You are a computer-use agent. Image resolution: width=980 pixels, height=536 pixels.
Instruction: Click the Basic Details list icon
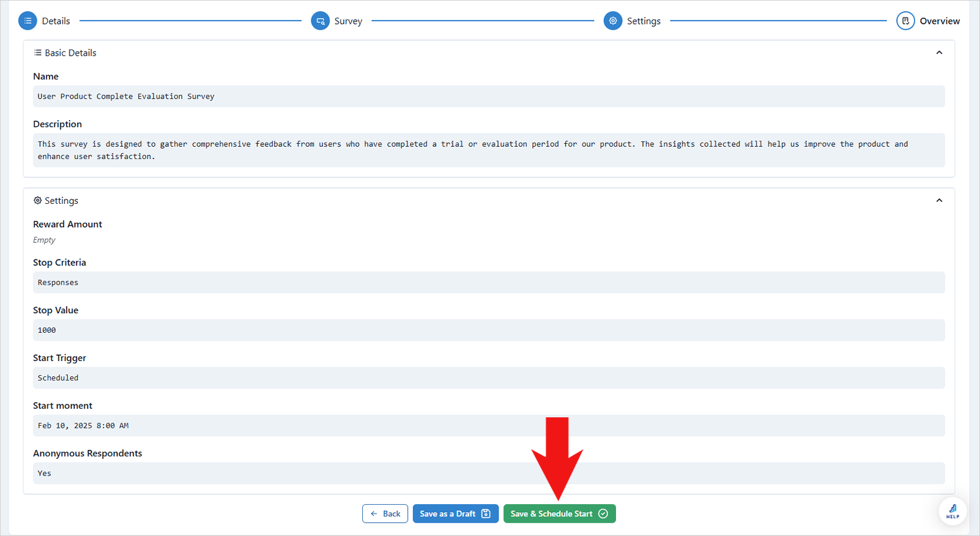pos(37,53)
